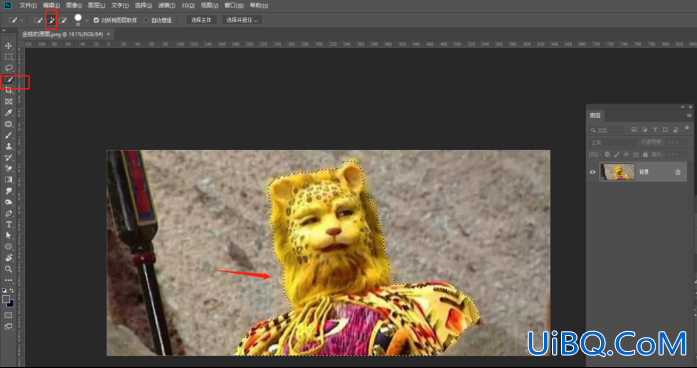Image resolution: width=697 pixels, height=368 pixels.
Task: Toggle prevent artboard auto-nesting lock
Action: 636,154
